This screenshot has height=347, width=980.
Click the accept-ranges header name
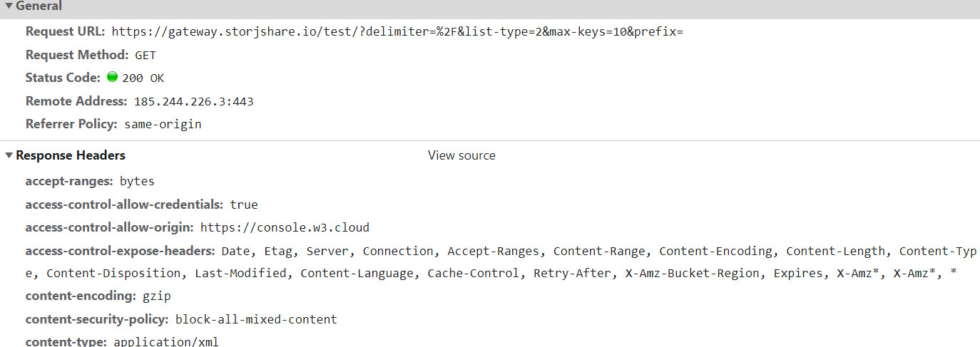[69, 181]
